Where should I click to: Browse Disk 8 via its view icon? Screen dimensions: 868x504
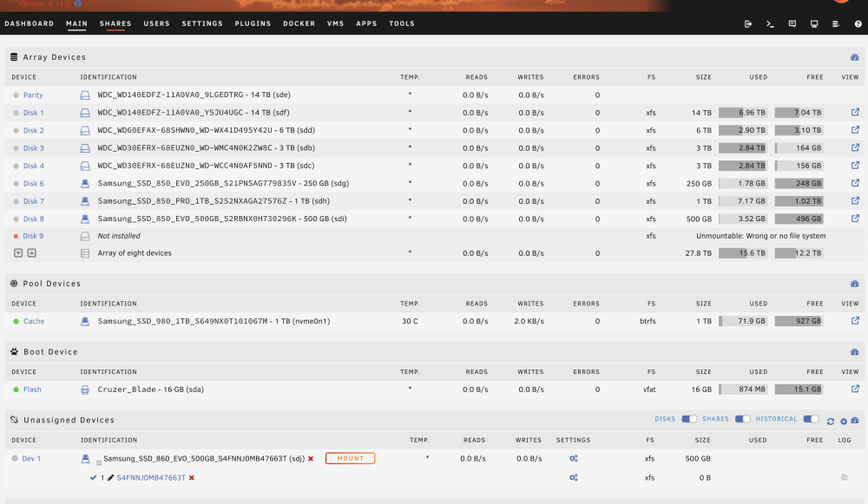coord(855,219)
